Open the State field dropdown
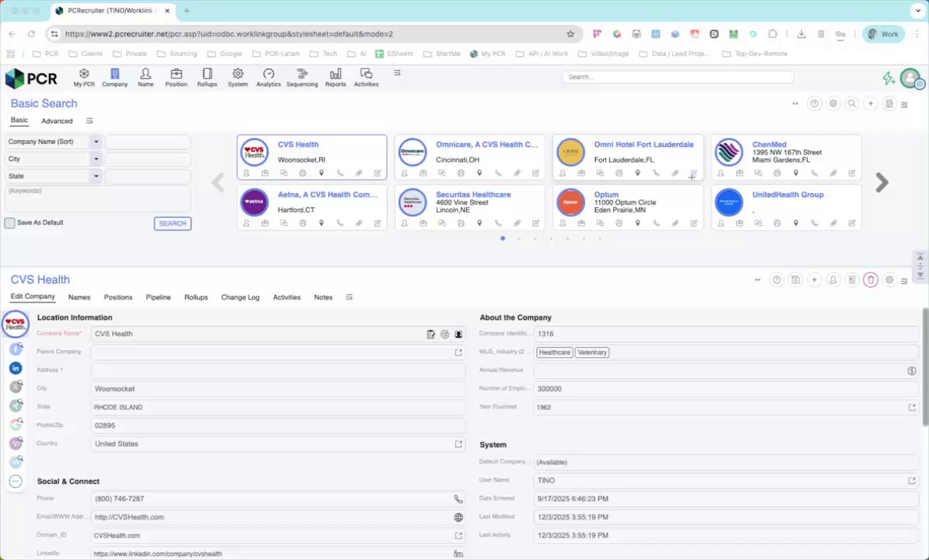This screenshot has height=560, width=929. point(96,177)
